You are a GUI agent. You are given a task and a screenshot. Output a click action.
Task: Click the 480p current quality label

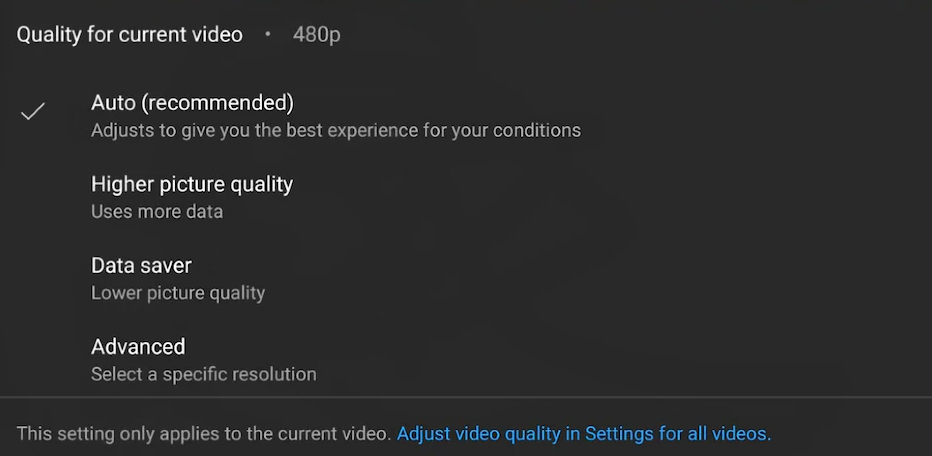[x=317, y=35]
